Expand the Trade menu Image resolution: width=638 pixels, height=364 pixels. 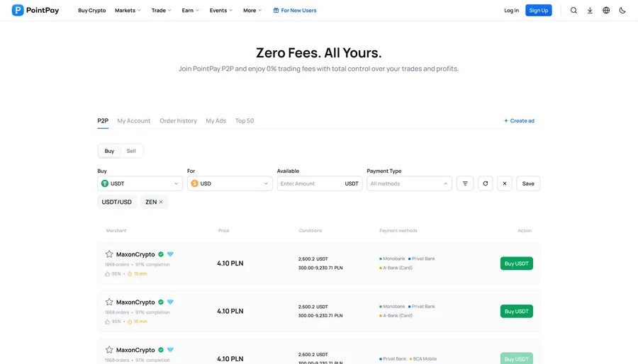(161, 10)
